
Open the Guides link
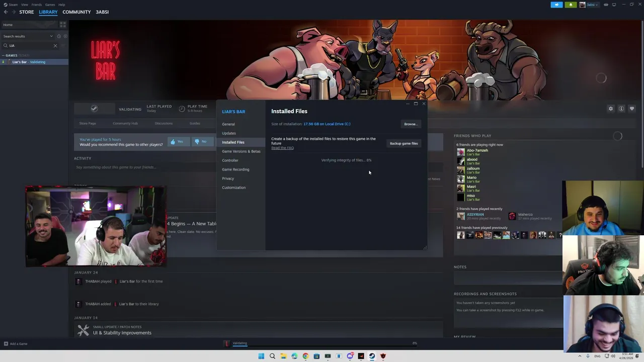click(195, 123)
